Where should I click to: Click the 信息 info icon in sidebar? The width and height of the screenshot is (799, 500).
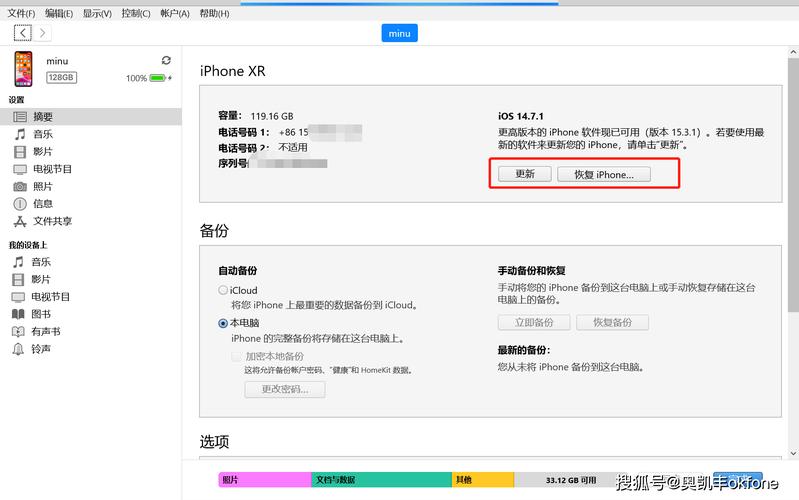[x=20, y=204]
